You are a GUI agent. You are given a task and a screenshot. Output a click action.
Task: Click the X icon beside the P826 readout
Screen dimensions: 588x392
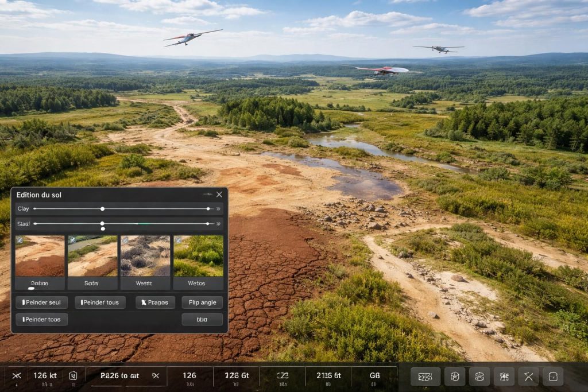tap(156, 375)
